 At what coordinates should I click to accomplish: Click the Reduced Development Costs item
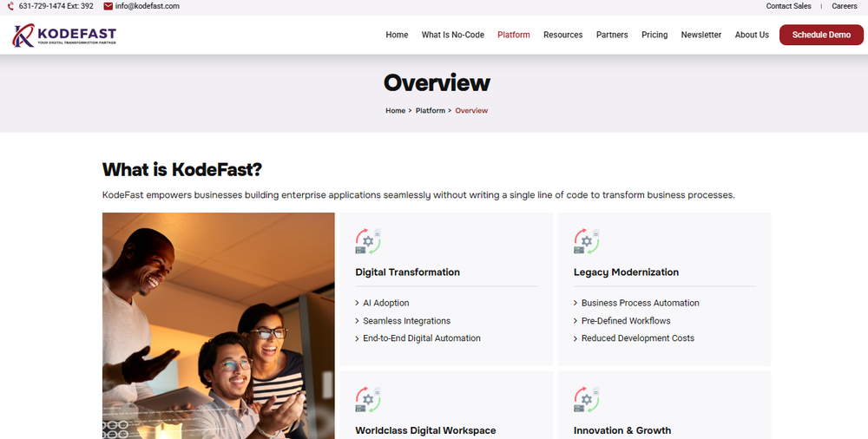click(x=638, y=338)
